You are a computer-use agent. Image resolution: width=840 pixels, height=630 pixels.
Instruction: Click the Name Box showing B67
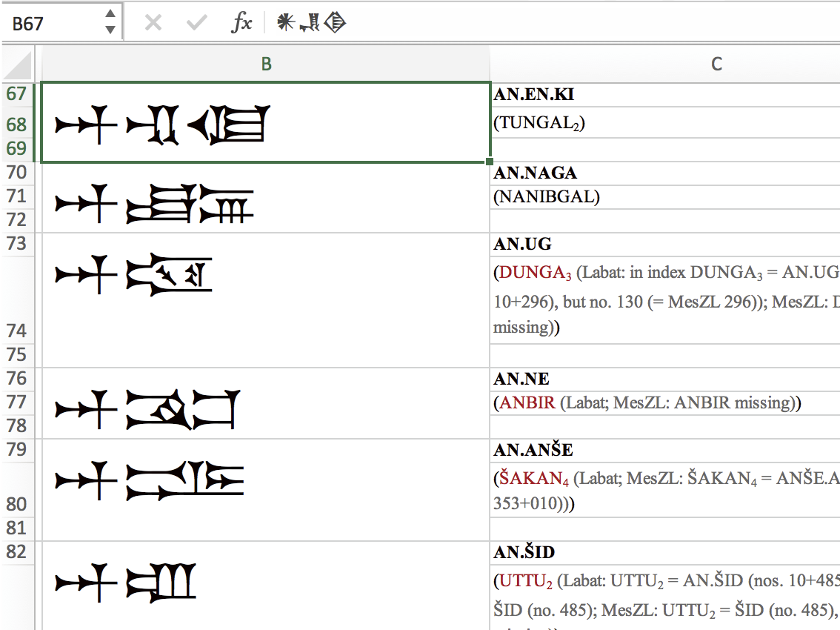[x=52, y=23]
